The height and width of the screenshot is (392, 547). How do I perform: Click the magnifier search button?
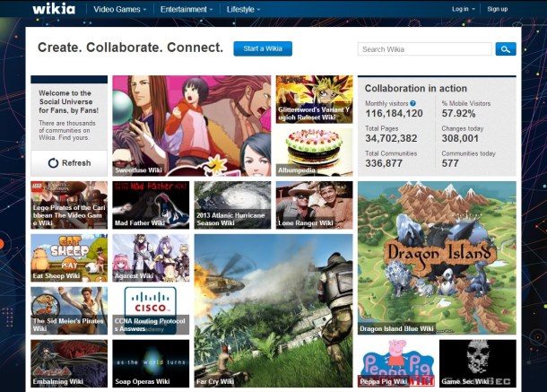[x=506, y=49]
